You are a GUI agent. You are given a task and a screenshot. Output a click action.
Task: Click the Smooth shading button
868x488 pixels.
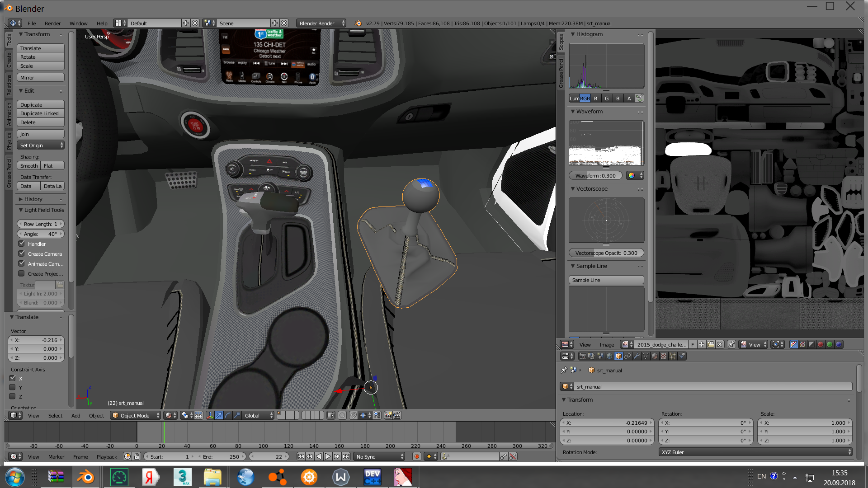pos(29,166)
